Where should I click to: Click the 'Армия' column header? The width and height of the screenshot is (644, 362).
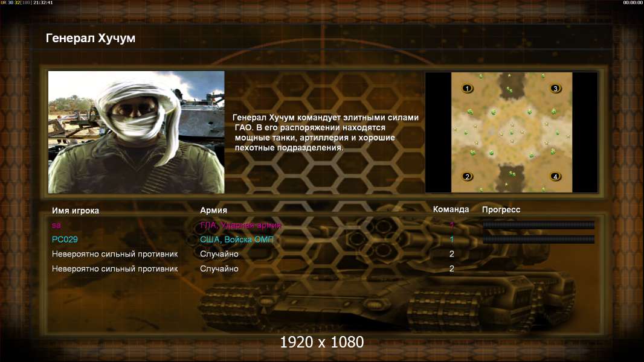tap(213, 210)
